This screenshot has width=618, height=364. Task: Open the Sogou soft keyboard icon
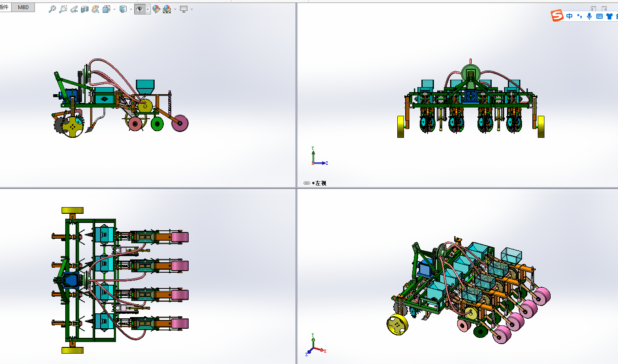599,16
